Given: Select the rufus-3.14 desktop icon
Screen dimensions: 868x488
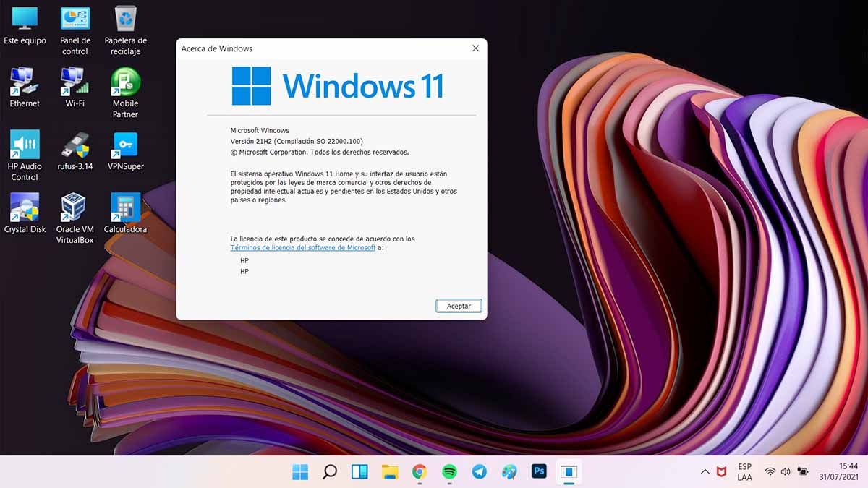Looking at the screenshot, I should click(75, 151).
